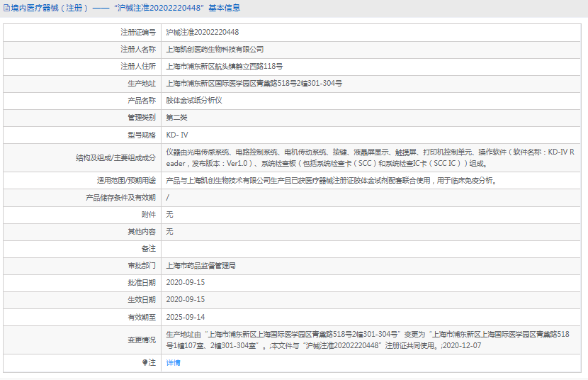
Task: Select change record text starting 生产地址由
Action: pos(368,340)
